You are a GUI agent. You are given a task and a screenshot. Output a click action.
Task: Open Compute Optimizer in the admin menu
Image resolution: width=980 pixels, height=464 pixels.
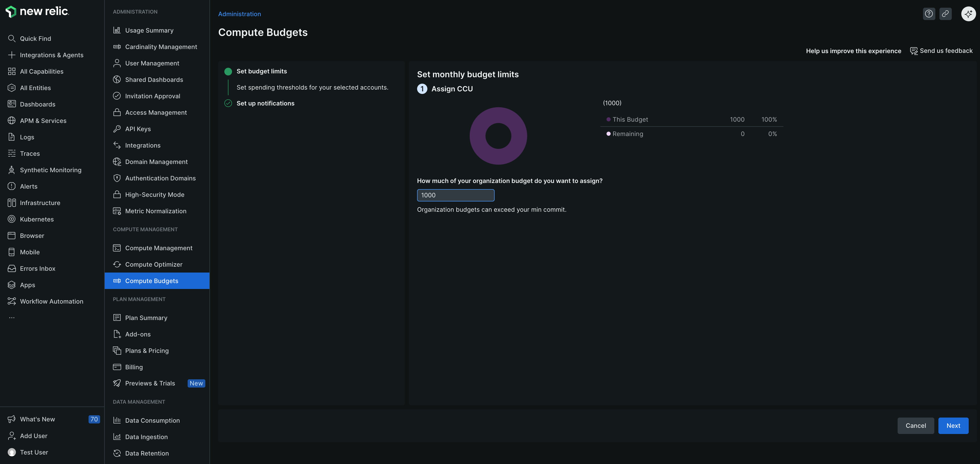pos(153,264)
